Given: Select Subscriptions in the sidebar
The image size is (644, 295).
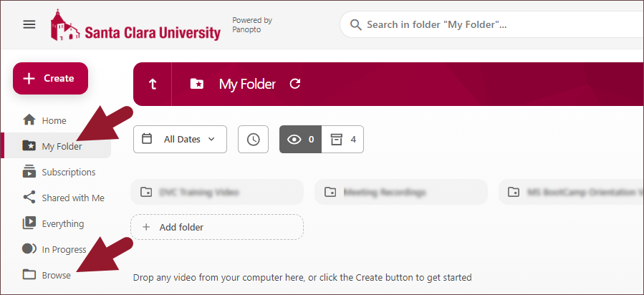Looking at the screenshot, I should click(68, 172).
